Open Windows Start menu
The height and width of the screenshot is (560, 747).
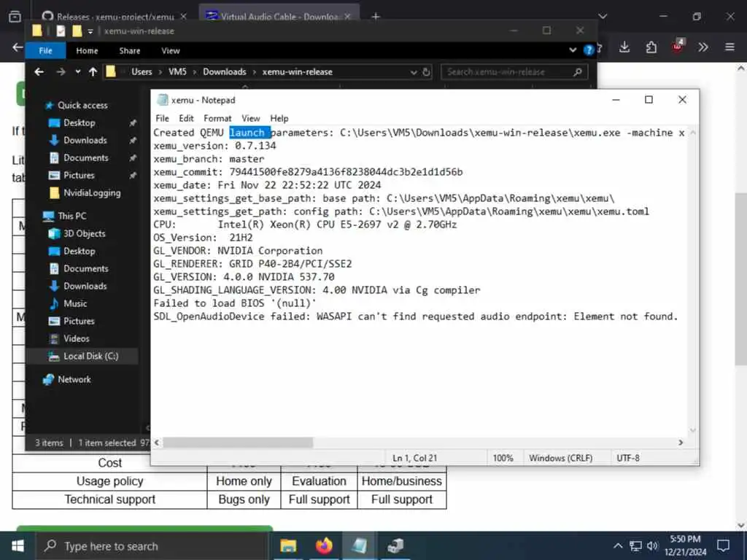point(18,545)
